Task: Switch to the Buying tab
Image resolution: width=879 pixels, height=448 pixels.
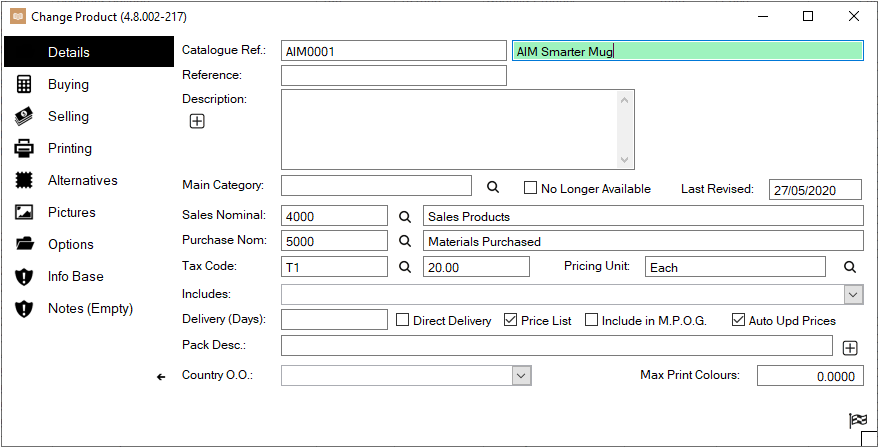Action: (x=68, y=84)
